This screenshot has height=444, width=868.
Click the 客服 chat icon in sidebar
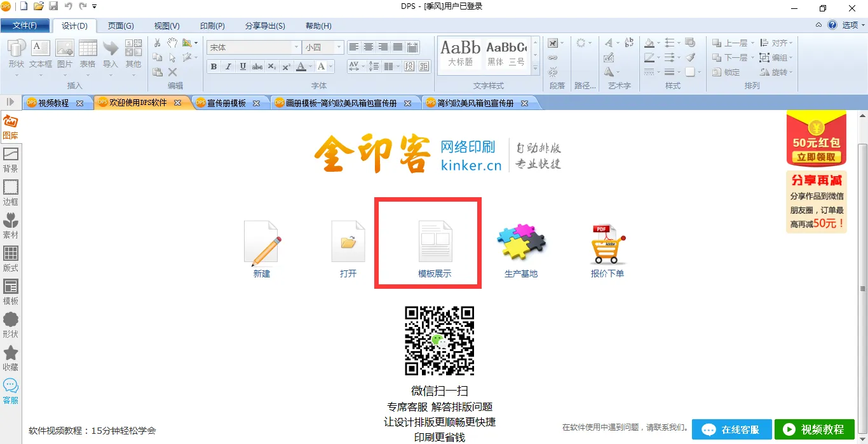(10, 391)
